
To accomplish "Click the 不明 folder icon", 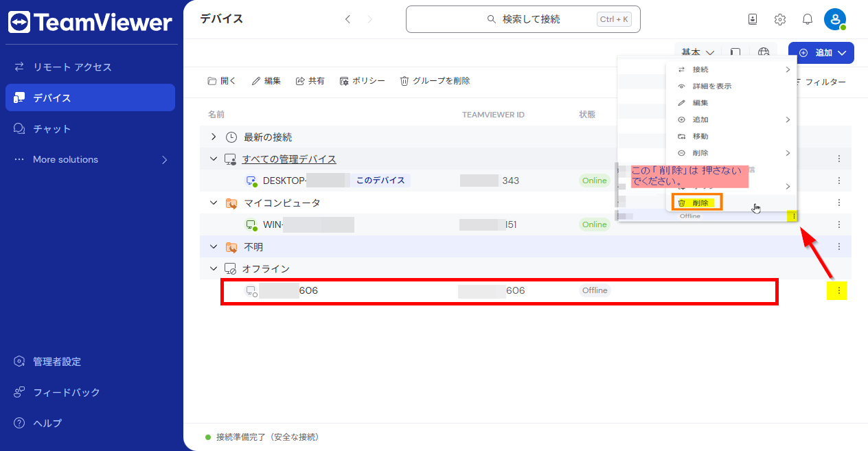I will [x=231, y=247].
